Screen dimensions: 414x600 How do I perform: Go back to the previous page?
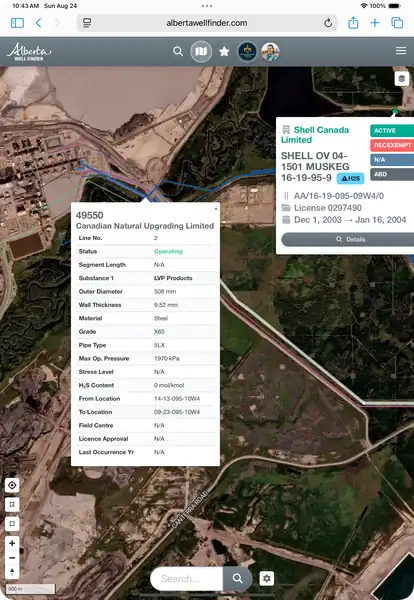point(39,23)
